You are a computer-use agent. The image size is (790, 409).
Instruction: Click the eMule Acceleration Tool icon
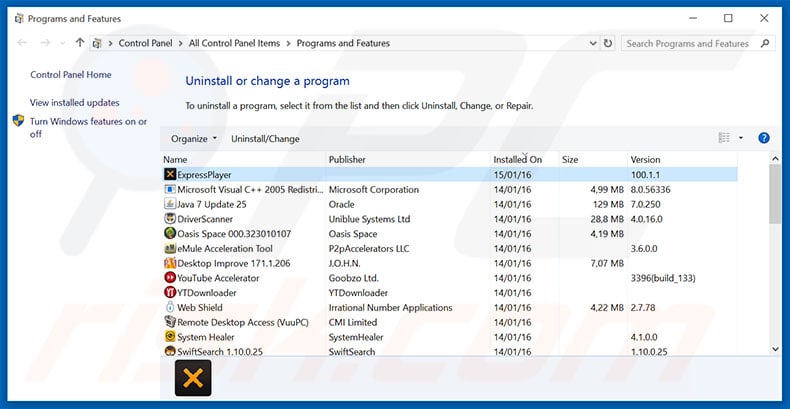pyautogui.click(x=170, y=248)
